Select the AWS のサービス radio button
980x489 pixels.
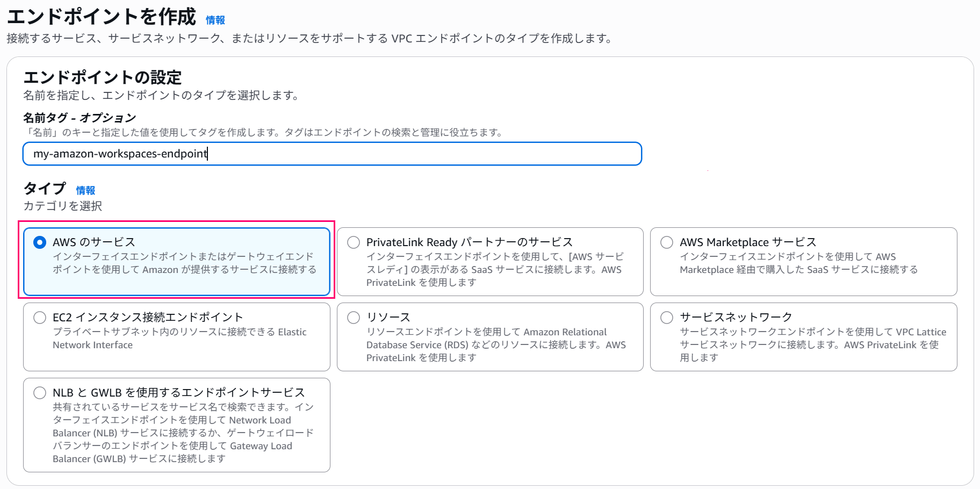(40, 242)
